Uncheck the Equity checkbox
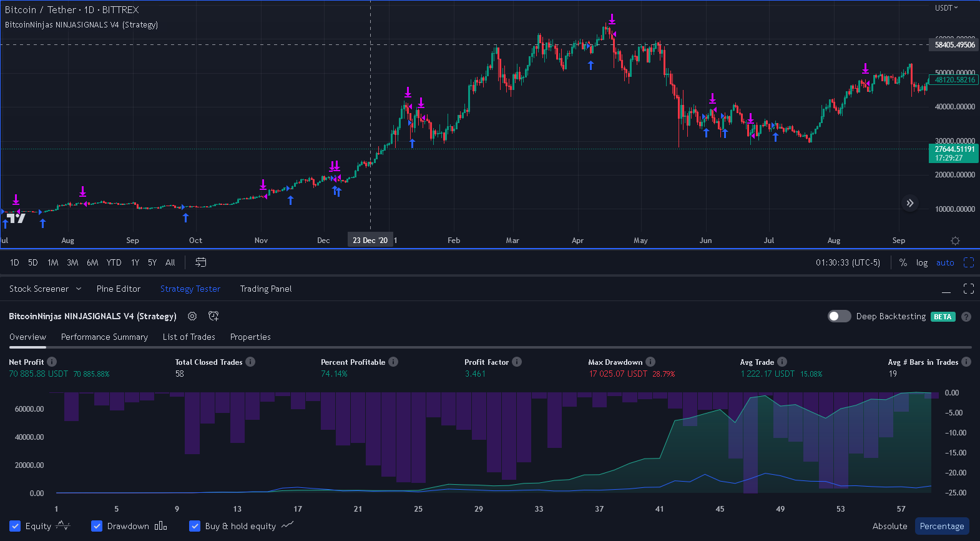 (x=15, y=526)
